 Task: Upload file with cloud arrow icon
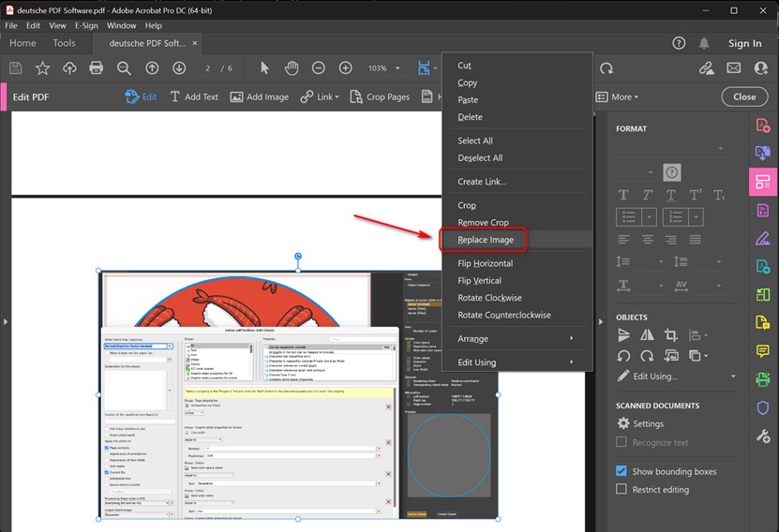coord(69,68)
